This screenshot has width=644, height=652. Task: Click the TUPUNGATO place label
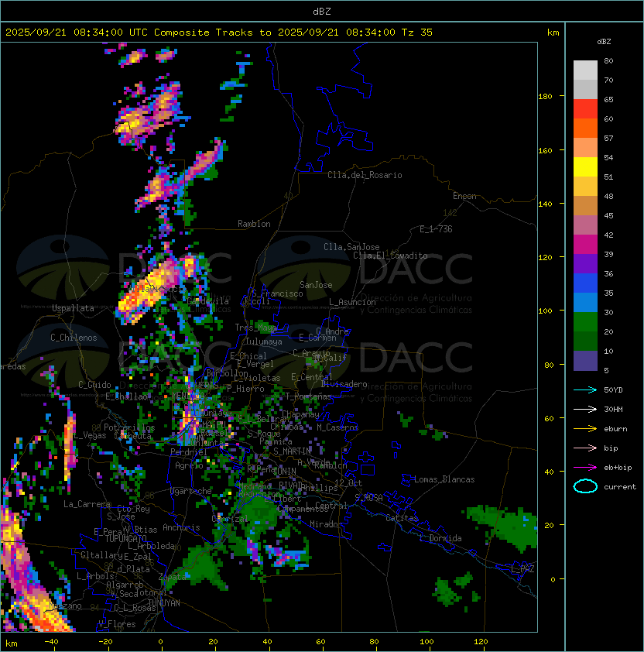125,538
